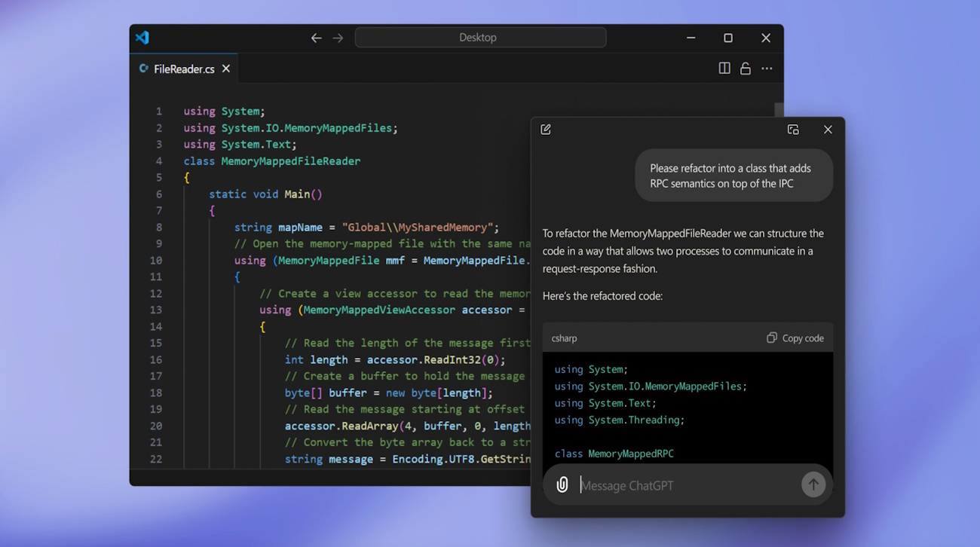
Task: Click the editor vertical scrollbar
Action: (779, 110)
